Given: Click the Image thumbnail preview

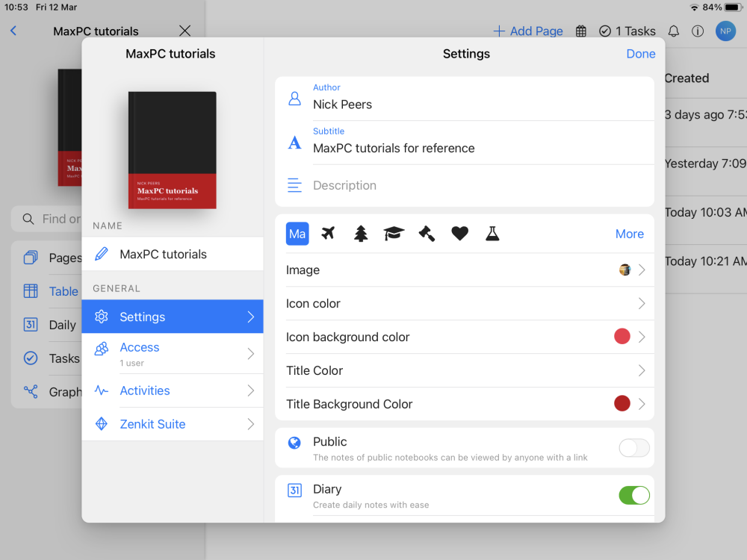Looking at the screenshot, I should pos(624,270).
